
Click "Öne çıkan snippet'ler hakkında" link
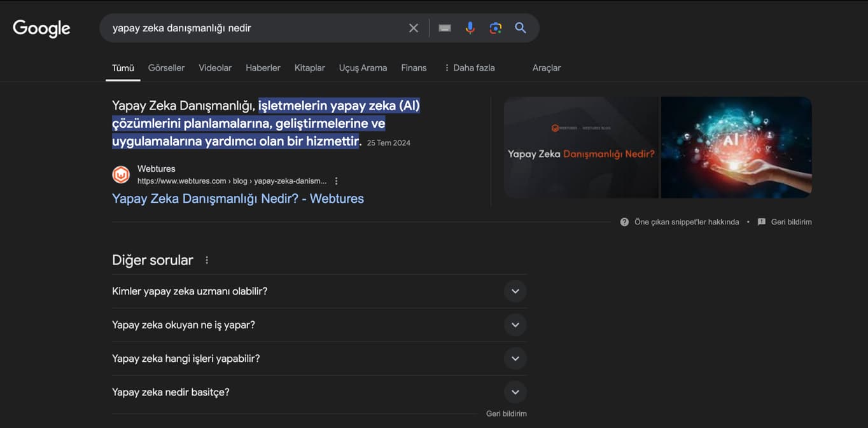click(687, 222)
